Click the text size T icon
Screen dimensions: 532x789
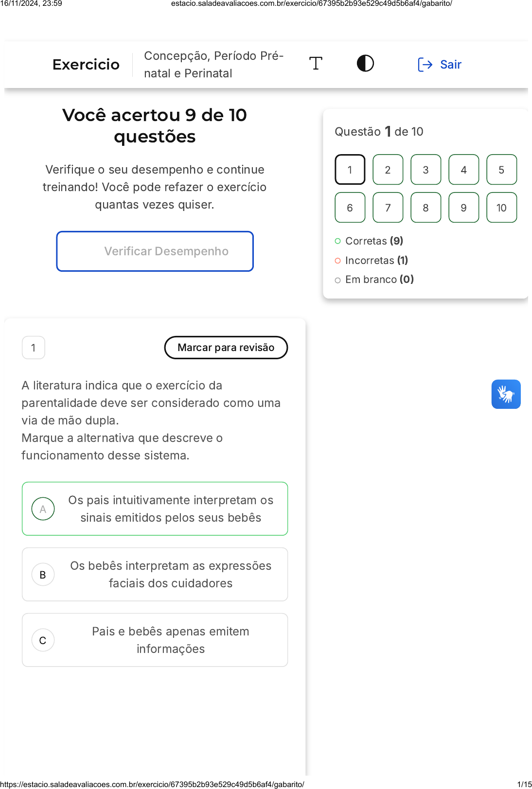(x=316, y=64)
